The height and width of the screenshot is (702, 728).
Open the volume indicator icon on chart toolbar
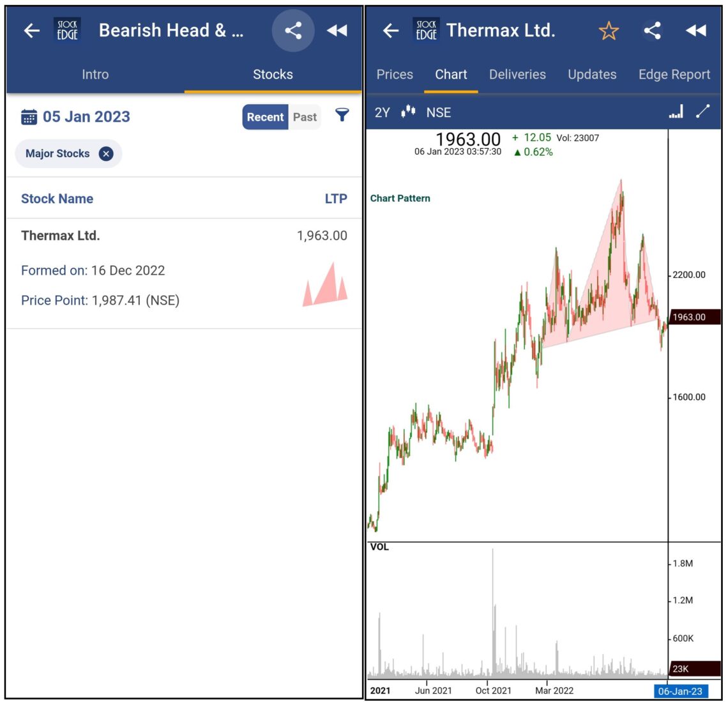click(x=675, y=111)
